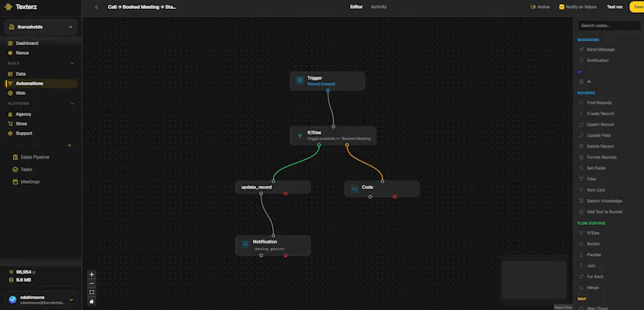This screenshot has height=310, width=644.
Task: Click the Save button
Action: [x=638, y=7]
